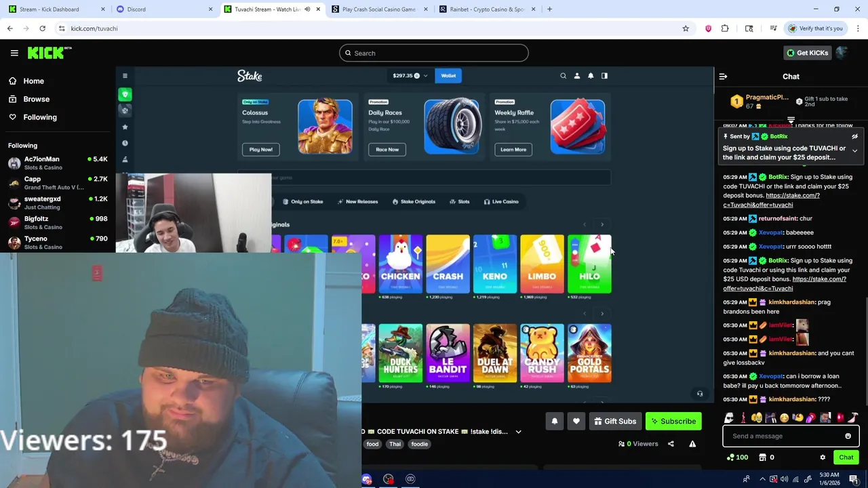Open the Keno game tile
The width and height of the screenshot is (868, 488).
[x=494, y=264]
